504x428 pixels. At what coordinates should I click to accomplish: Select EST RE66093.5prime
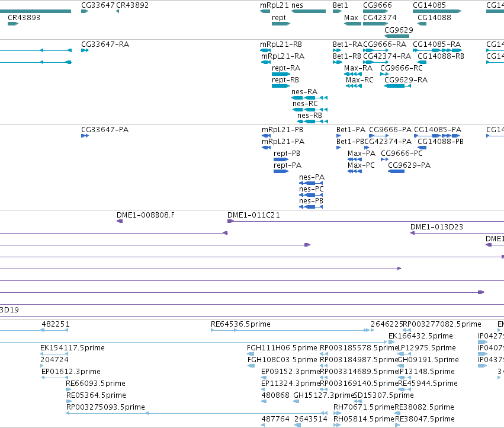69,389
